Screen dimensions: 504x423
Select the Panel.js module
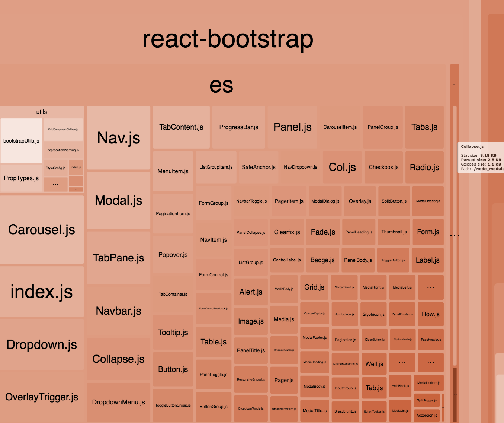point(292,127)
